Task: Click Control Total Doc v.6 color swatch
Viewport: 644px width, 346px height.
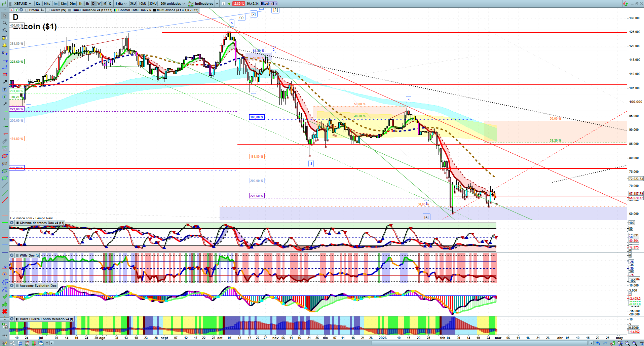Action: point(116,10)
